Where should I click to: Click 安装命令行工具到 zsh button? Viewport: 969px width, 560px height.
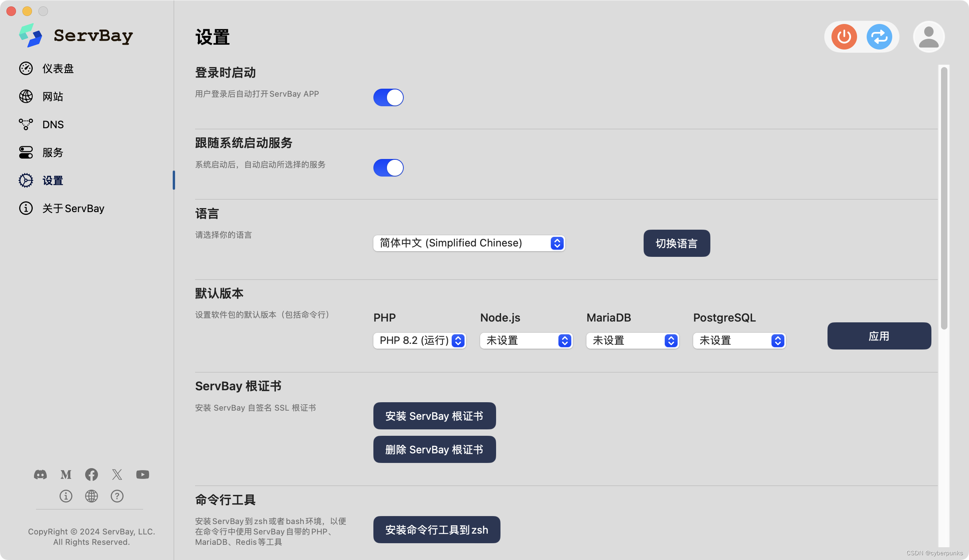pyautogui.click(x=437, y=530)
